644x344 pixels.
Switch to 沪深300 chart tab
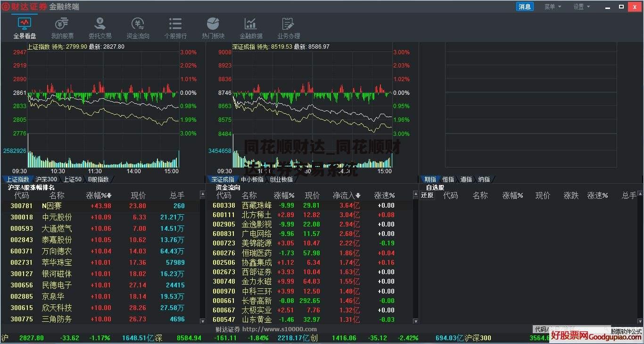46,179
